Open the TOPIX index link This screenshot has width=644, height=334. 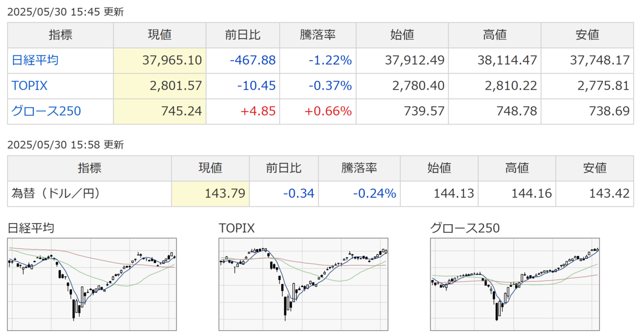pos(30,86)
